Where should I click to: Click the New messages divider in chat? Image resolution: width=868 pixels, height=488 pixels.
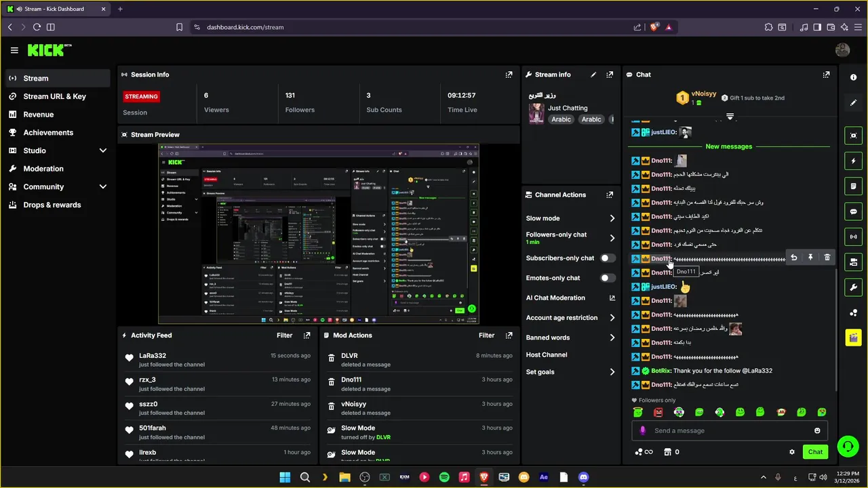pyautogui.click(x=729, y=146)
